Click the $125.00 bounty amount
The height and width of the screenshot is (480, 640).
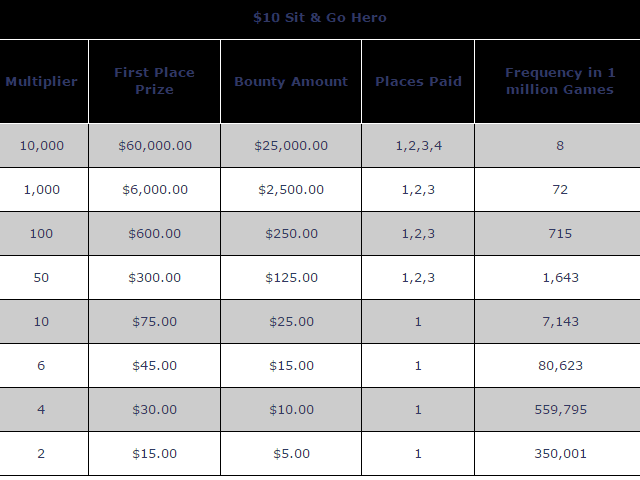pyautogui.click(x=291, y=278)
